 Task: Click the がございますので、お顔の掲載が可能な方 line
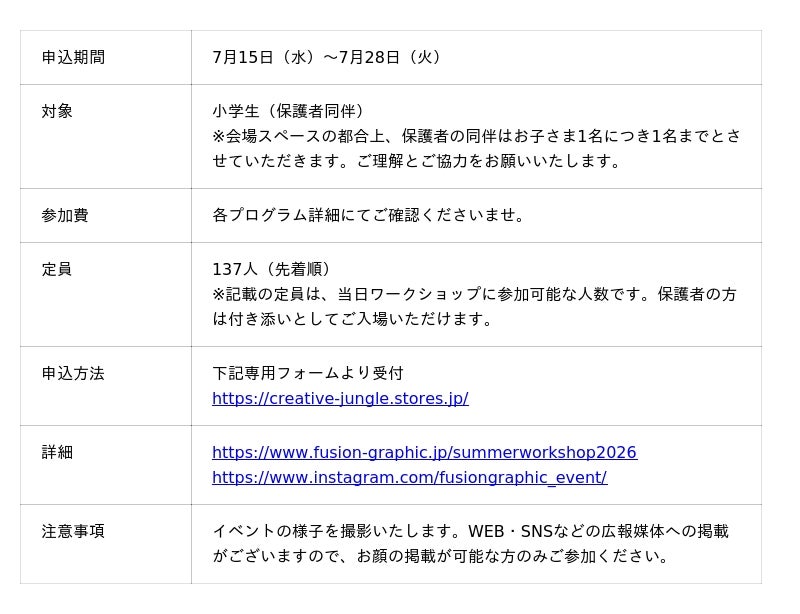click(x=440, y=557)
